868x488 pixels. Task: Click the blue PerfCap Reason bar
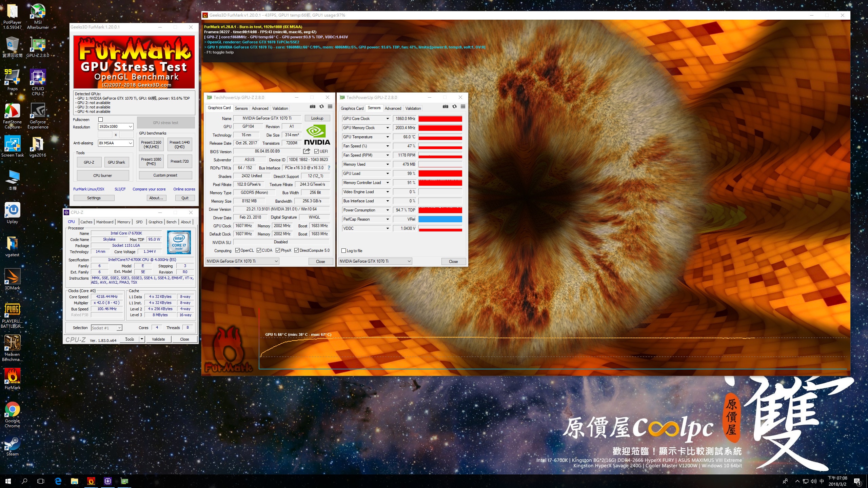click(440, 219)
